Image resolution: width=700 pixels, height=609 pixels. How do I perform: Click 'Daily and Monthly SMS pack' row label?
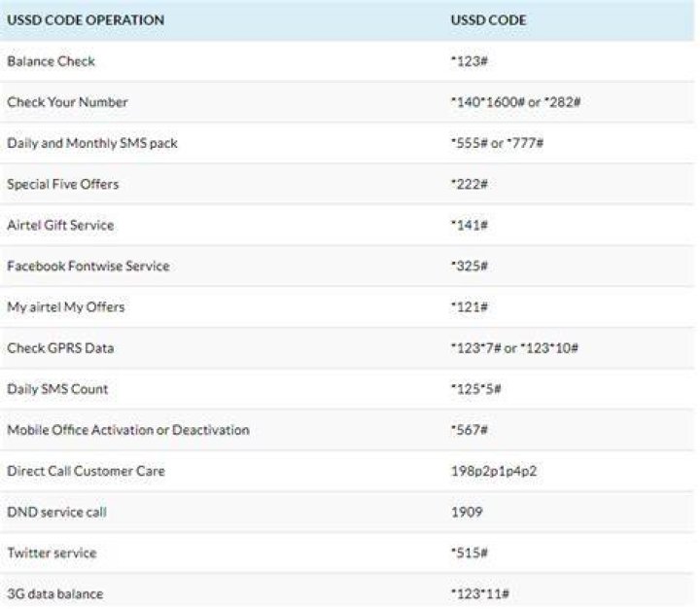pos(92,143)
